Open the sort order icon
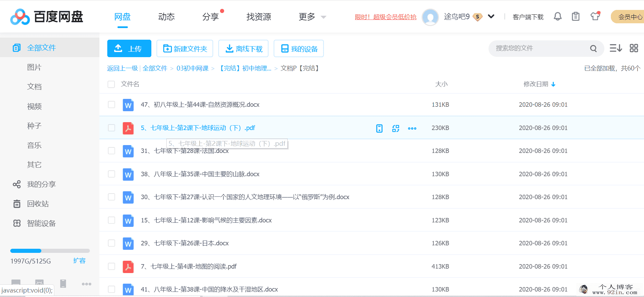 click(616, 48)
